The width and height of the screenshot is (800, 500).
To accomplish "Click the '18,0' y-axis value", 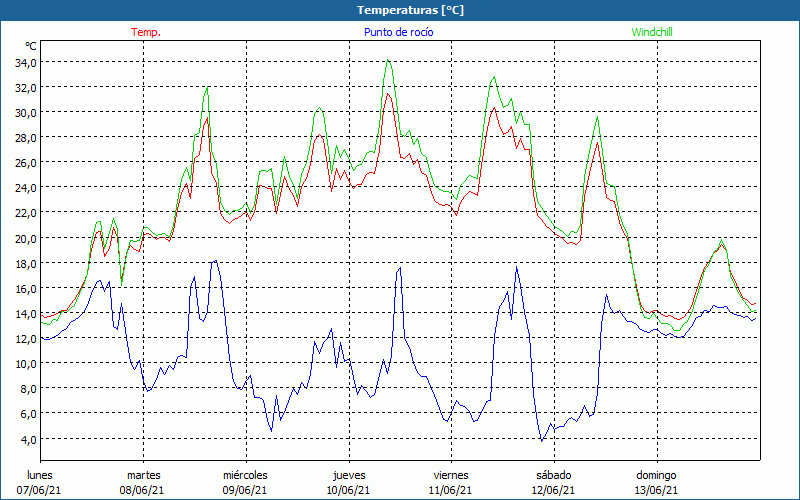I will pos(26,263).
